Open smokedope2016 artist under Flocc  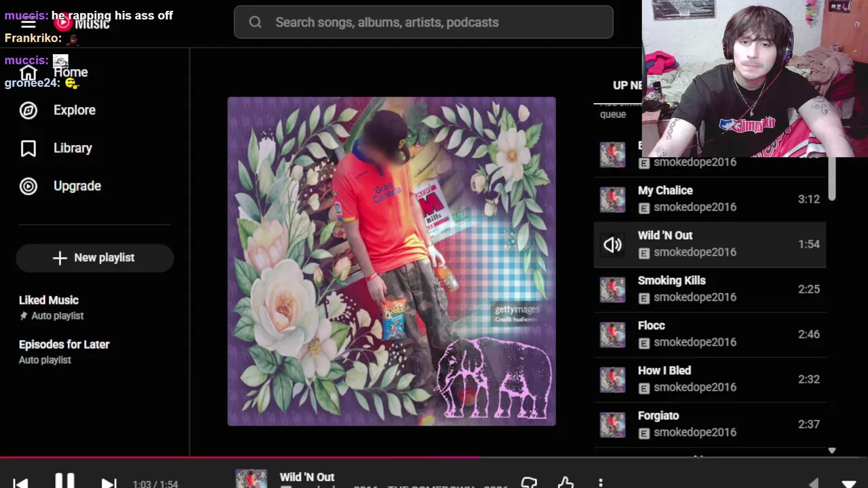click(695, 342)
